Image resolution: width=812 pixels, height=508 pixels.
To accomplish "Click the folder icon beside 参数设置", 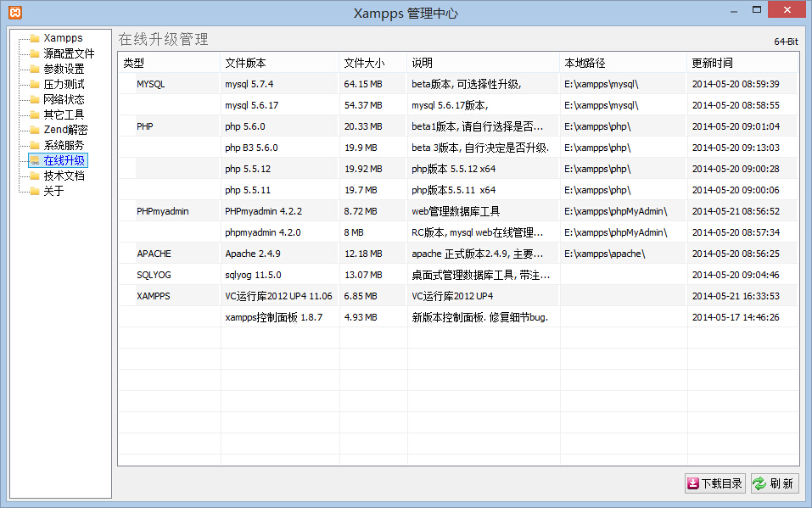I will pos(35,69).
